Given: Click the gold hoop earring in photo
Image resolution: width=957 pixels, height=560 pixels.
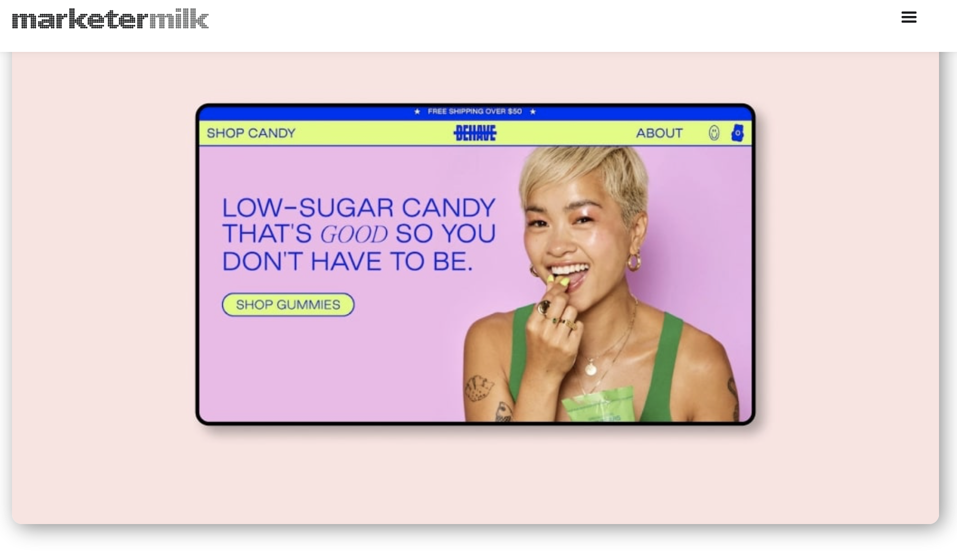Looking at the screenshot, I should point(634,262).
